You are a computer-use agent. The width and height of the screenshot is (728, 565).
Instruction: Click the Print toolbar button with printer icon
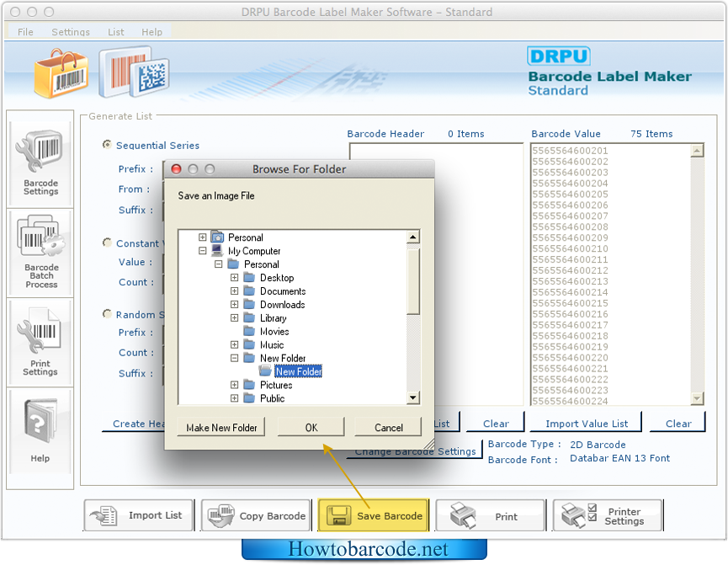coord(491,515)
